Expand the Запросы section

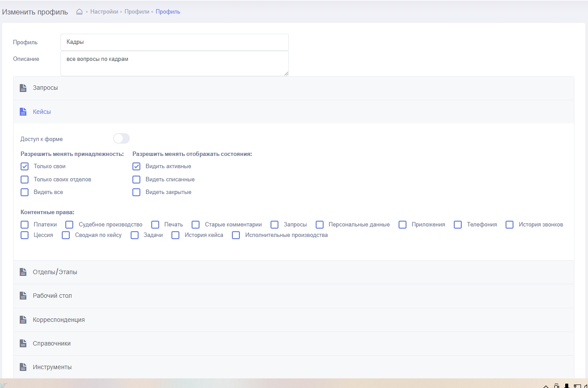[45, 88]
